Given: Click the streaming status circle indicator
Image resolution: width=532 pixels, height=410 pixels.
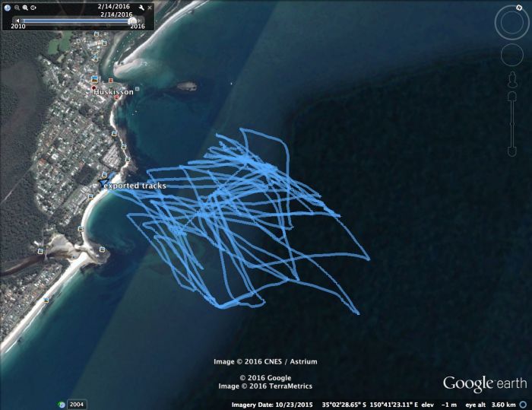Looking at the screenshot, I should click(x=524, y=405).
